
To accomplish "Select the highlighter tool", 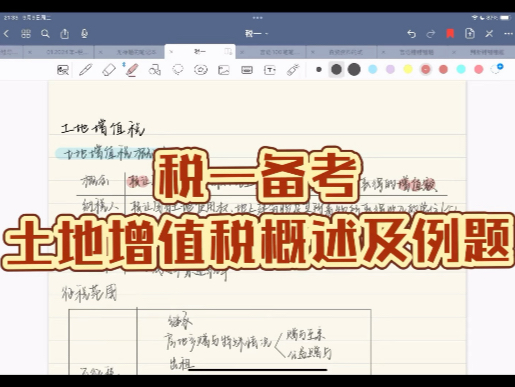I will [x=132, y=70].
